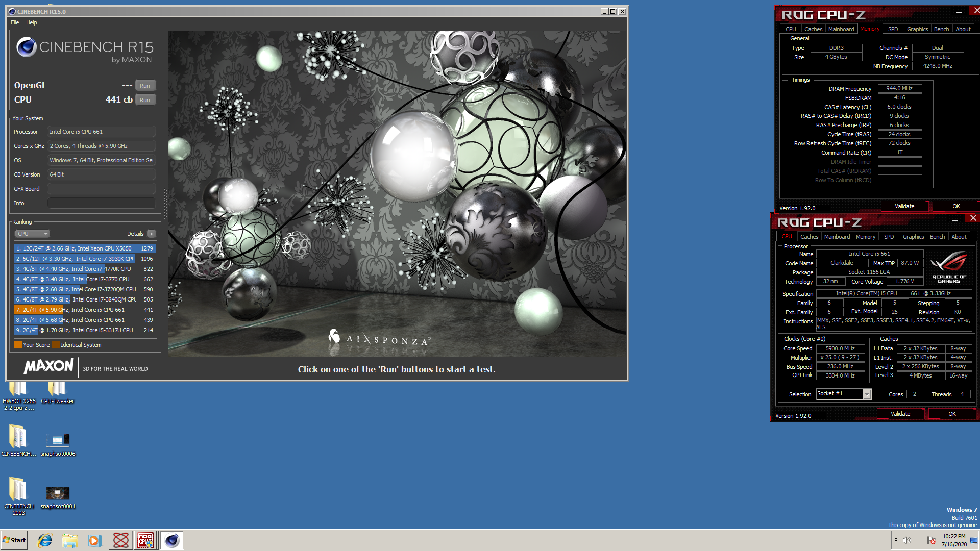Image resolution: width=980 pixels, height=551 pixels.
Task: Click the rendered Cinebench scene image
Action: coord(397,194)
